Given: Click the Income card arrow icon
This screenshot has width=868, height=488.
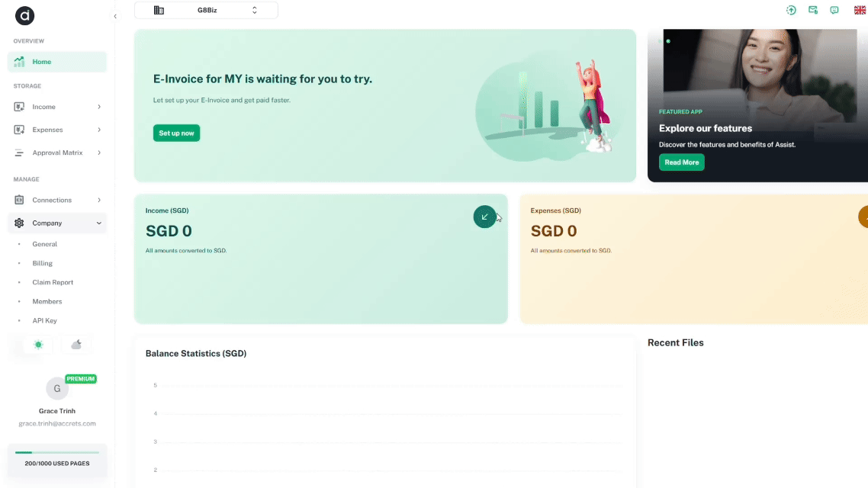Looking at the screenshot, I should 484,217.
